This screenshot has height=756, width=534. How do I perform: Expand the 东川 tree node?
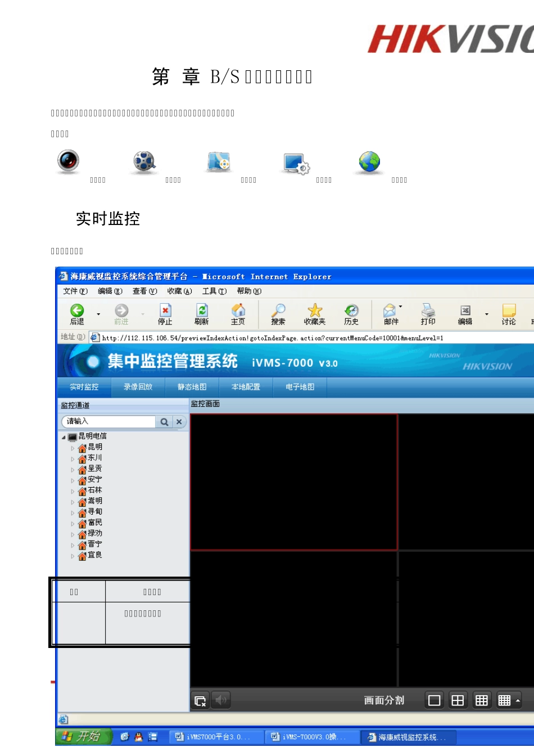point(73,460)
